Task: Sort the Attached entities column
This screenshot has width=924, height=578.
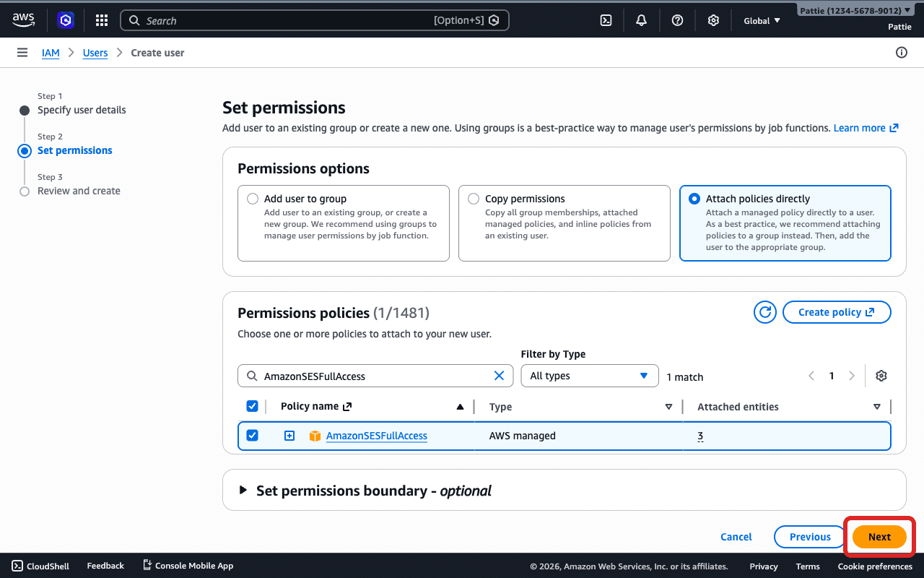Action: click(877, 407)
